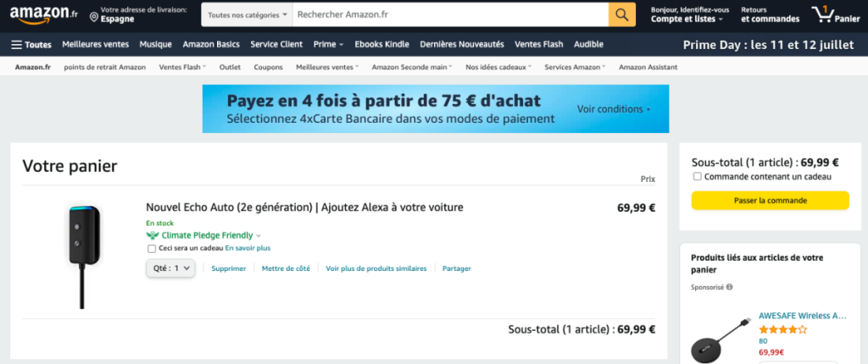The width and height of the screenshot is (868, 364).
Task: Click Voir conditions on payment banner
Action: coord(614,109)
